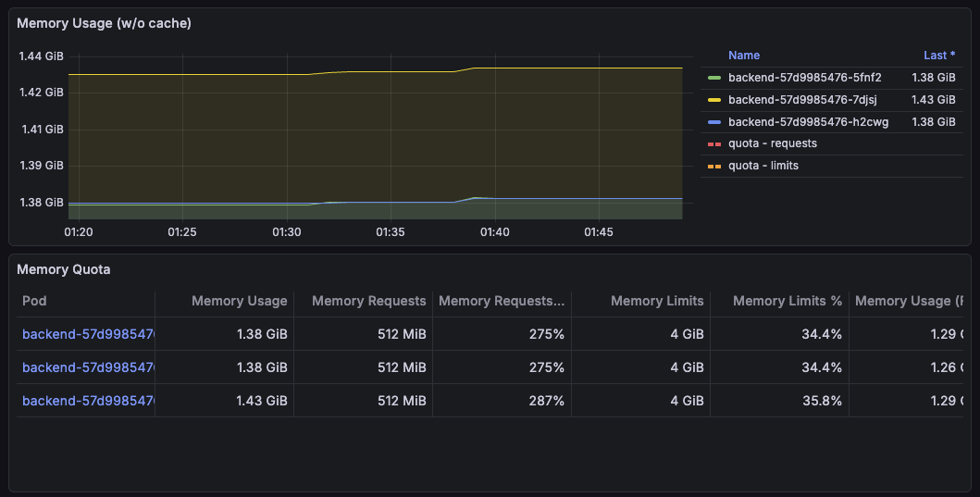
Task: Click the red dashed quota - requests swatch
Action: tap(713, 144)
